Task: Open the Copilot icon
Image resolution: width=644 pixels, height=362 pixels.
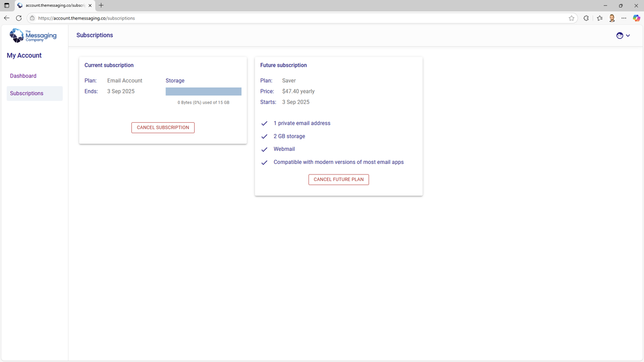Action: click(x=636, y=18)
